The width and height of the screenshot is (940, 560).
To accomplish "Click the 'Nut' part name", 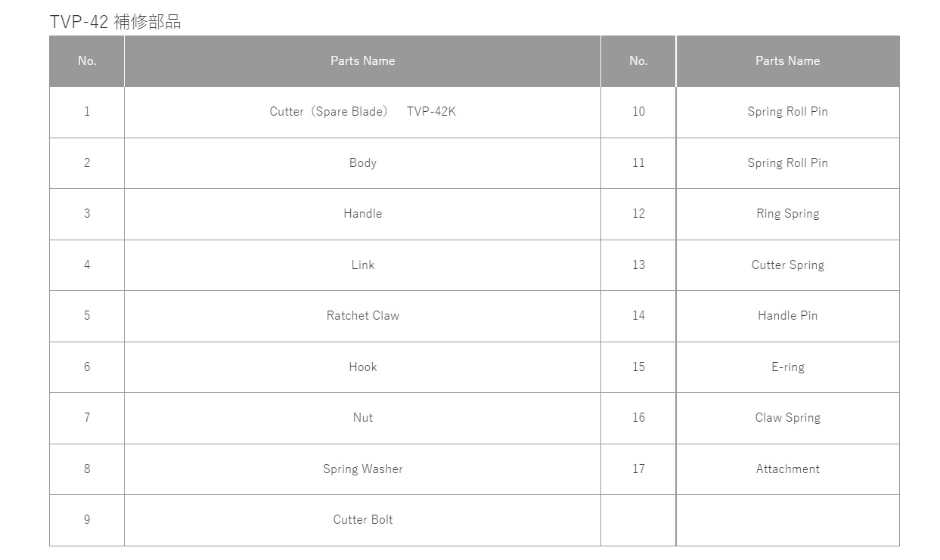I will [x=362, y=418].
